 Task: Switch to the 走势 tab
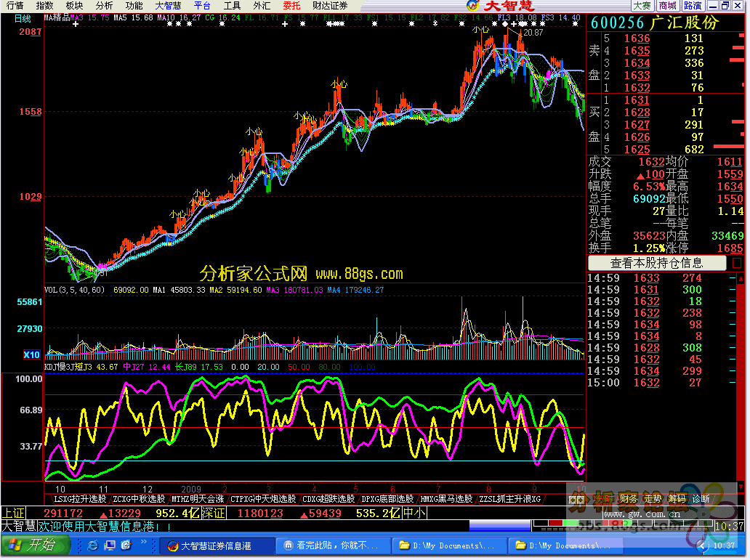[x=652, y=499]
